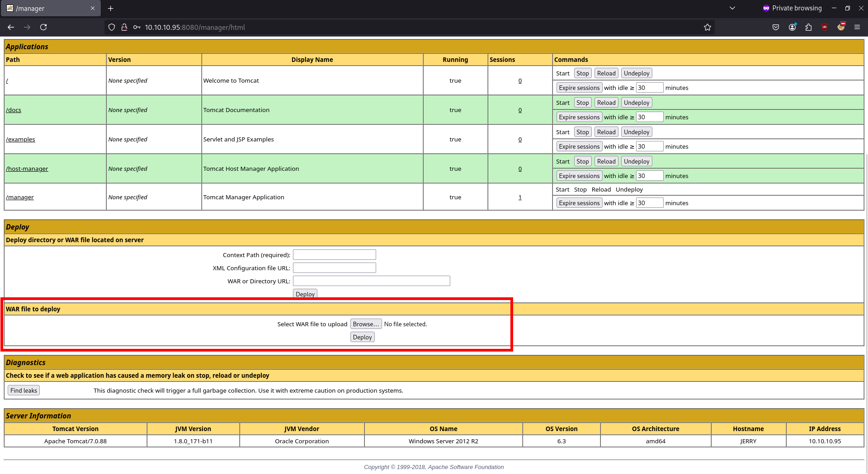Stop the /docs application
Viewport: 868px width, 474px height.
(x=583, y=103)
